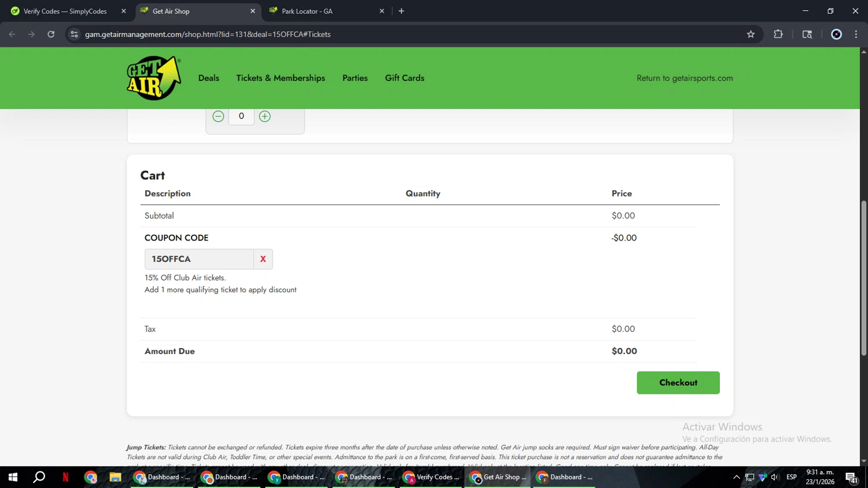Open a new browser tab
This screenshot has width=868, height=488.
tap(402, 11)
